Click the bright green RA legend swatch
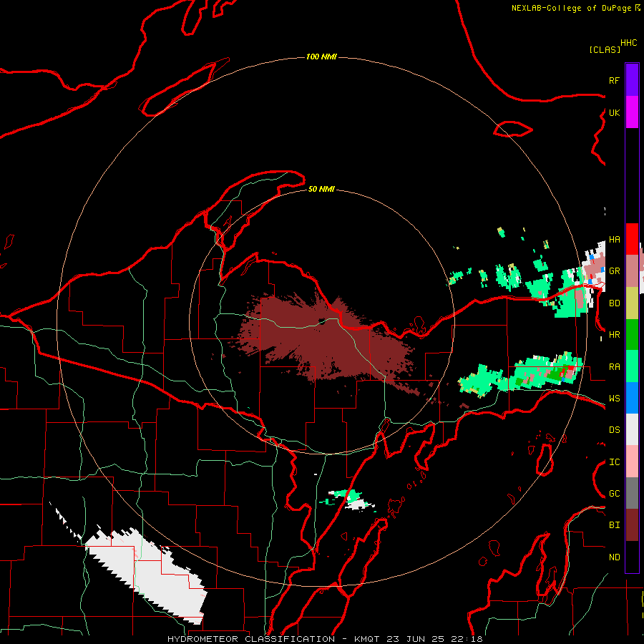This screenshot has width=644, height=644. click(632, 366)
